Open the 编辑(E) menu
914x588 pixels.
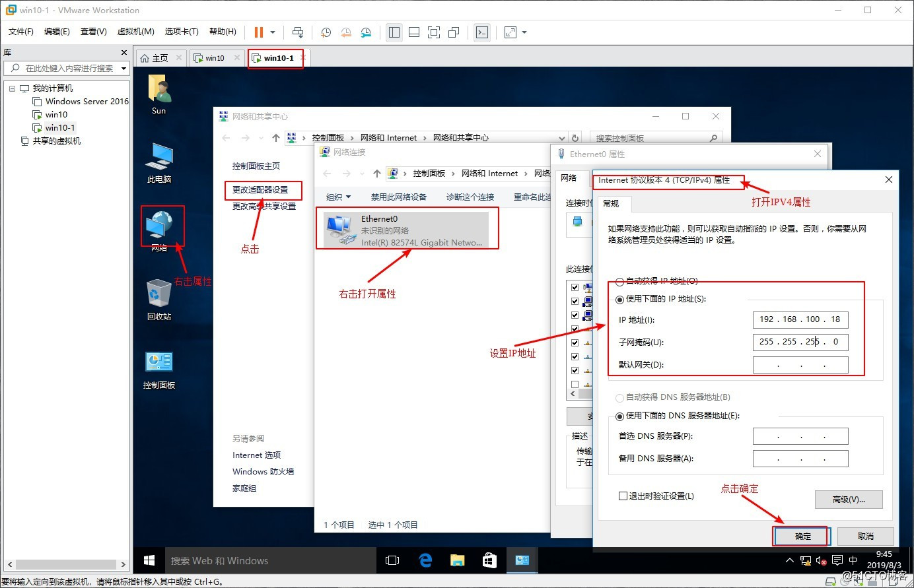57,32
